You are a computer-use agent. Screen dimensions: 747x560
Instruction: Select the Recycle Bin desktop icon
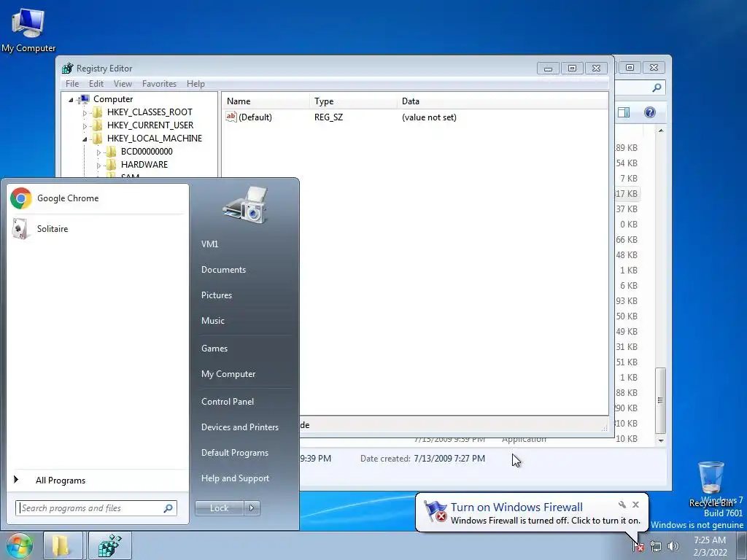pos(711,483)
